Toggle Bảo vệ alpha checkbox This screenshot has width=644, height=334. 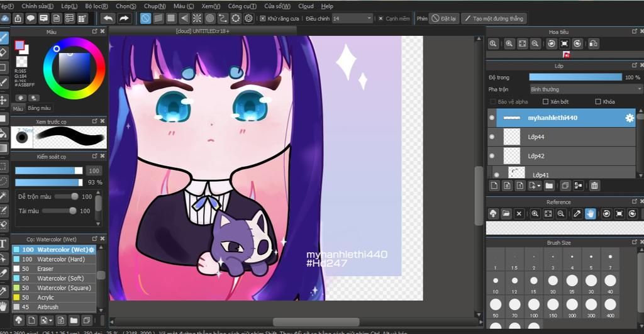tap(493, 101)
